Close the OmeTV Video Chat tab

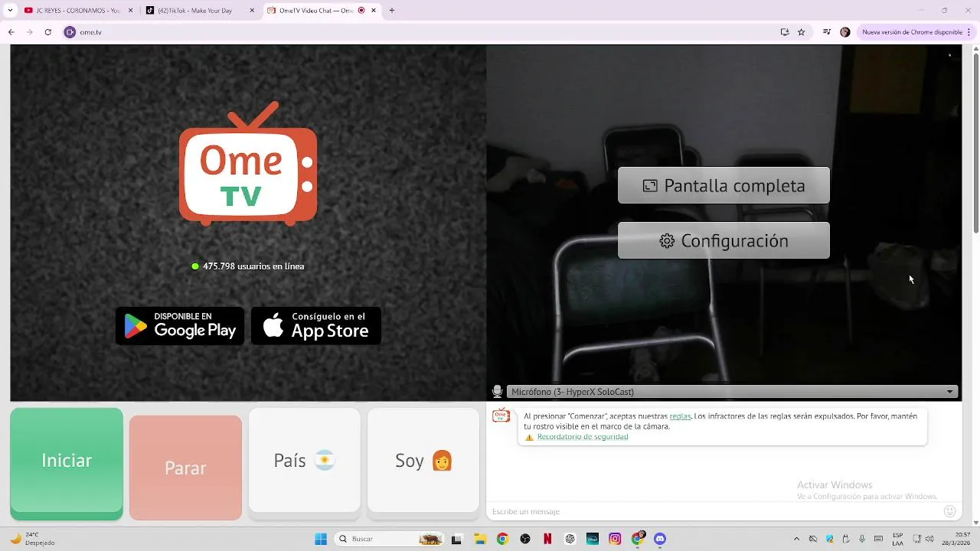(374, 11)
